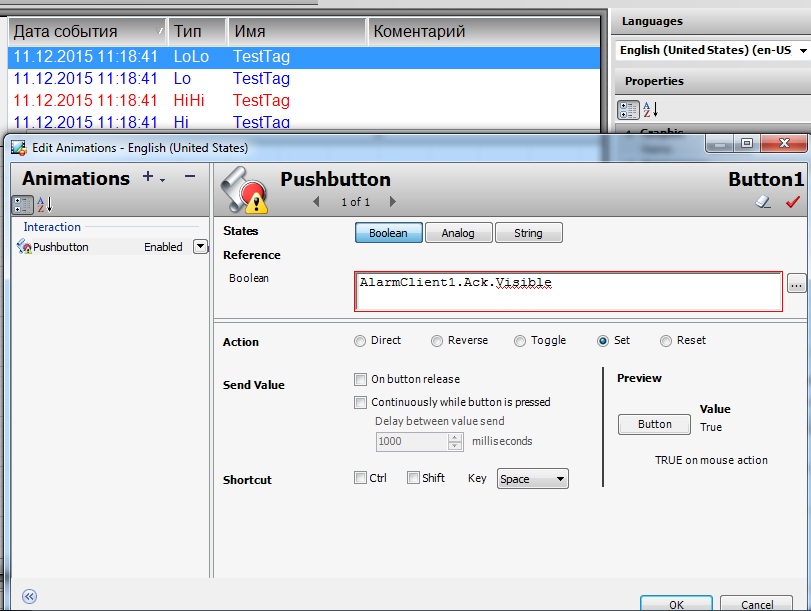This screenshot has width=811, height=611.
Task: Click the eraser clear icon near Button1
Action: [764, 202]
